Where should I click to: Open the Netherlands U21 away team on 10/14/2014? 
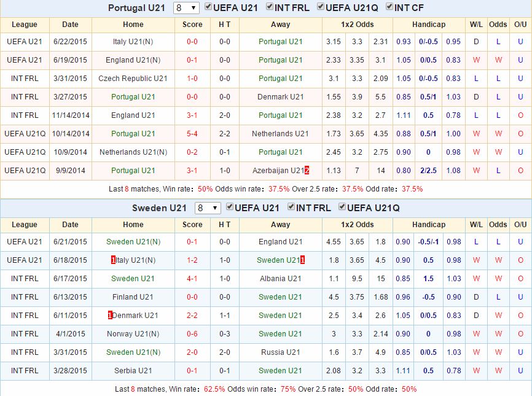pyautogui.click(x=280, y=134)
